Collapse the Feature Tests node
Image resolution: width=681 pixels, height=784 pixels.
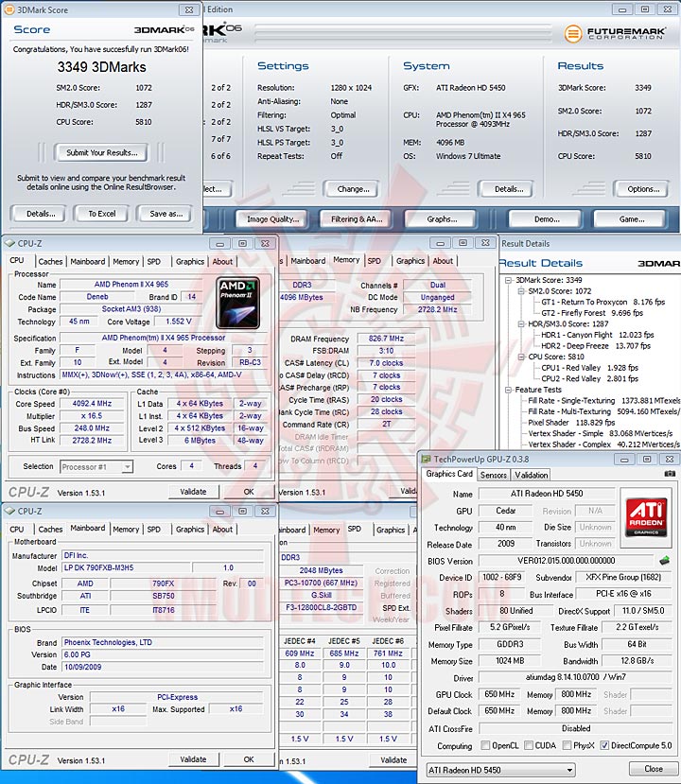point(508,390)
